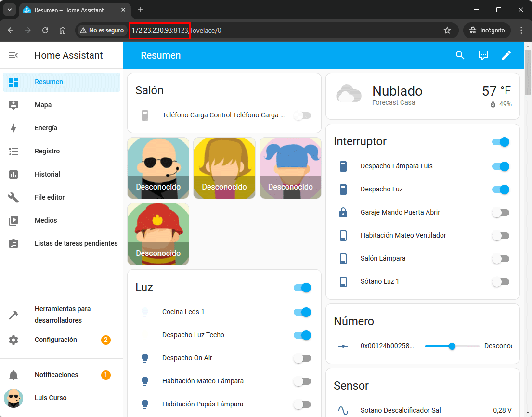The image size is (532, 417).
Task: Adjust the Número slider handle
Action: point(452,346)
